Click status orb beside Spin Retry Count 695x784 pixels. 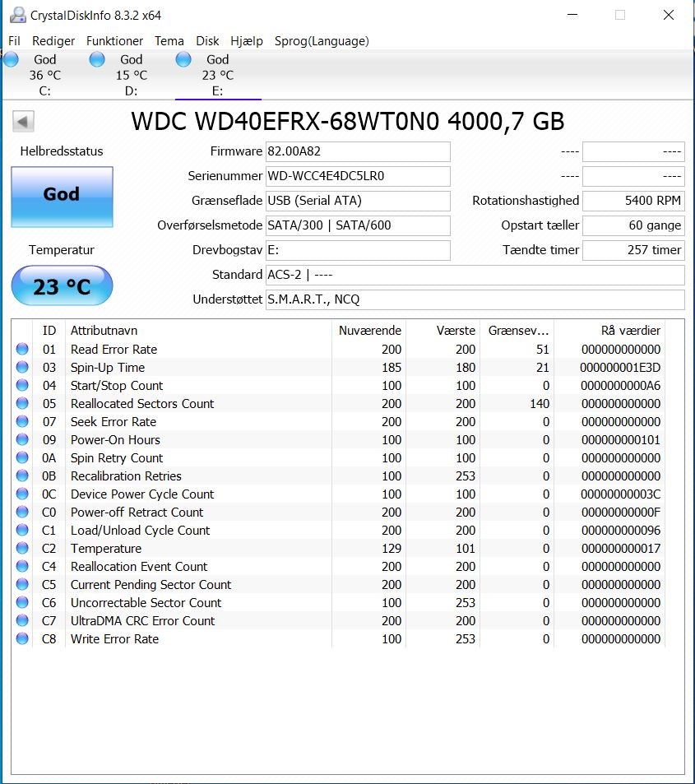(22, 457)
